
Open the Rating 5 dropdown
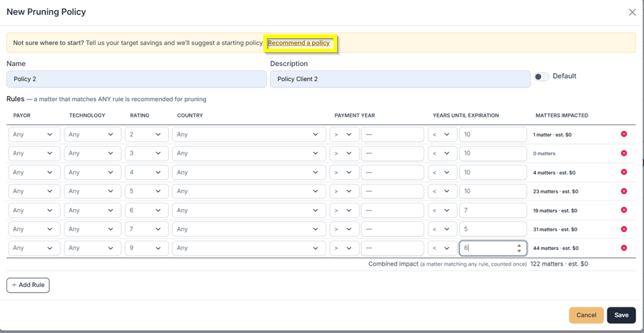click(147, 191)
